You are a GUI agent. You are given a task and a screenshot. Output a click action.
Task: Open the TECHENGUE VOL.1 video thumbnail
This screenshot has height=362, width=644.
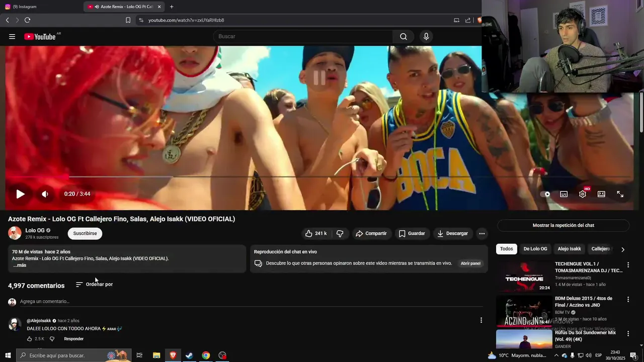[524, 276]
